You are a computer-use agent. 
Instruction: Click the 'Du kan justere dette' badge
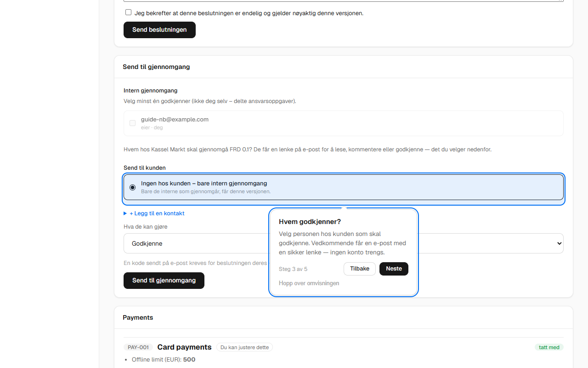coord(244,347)
